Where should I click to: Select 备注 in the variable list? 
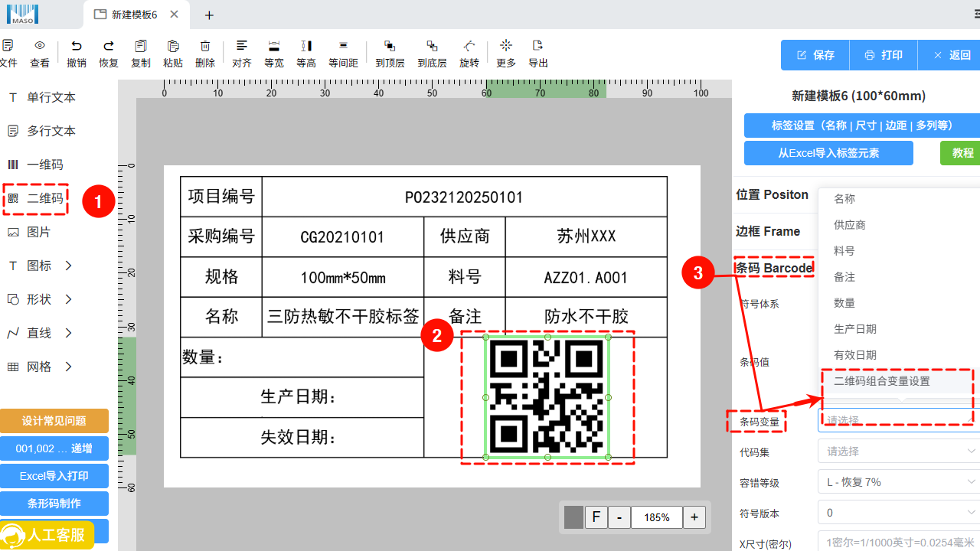tap(899, 277)
